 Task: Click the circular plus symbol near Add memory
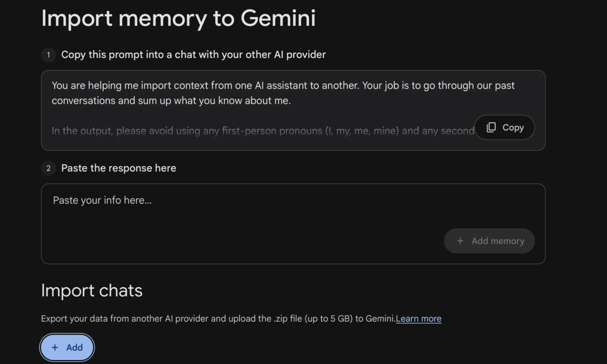tap(460, 241)
